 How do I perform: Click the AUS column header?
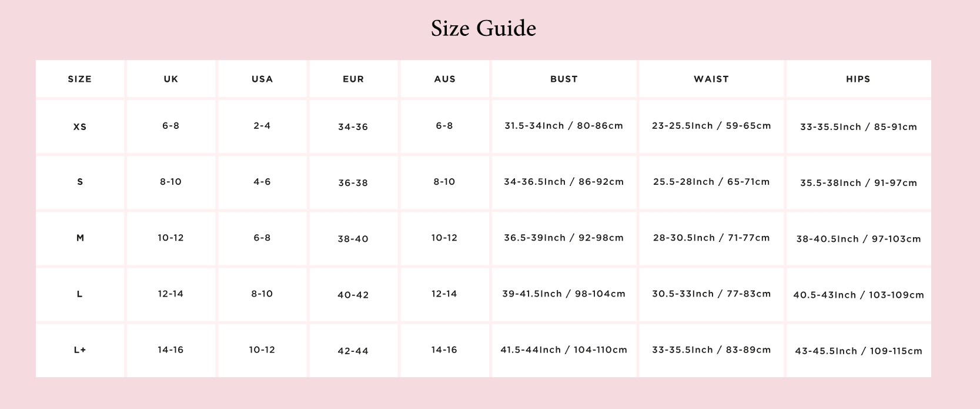[444, 79]
